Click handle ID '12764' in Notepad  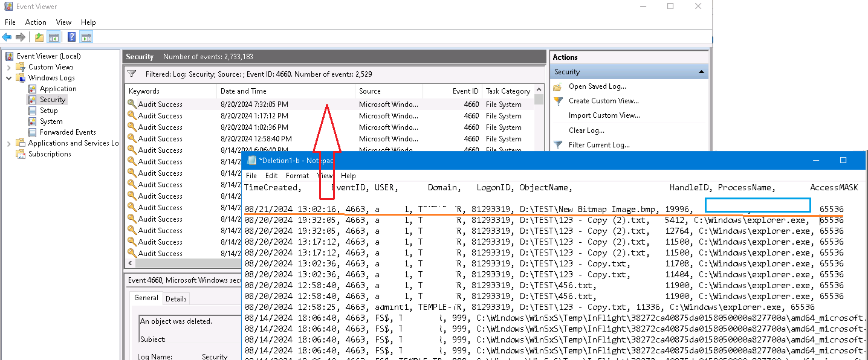(x=677, y=231)
